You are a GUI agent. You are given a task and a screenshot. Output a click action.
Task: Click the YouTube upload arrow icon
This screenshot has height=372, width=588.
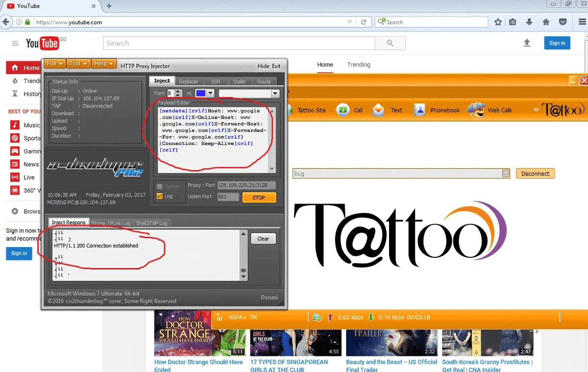pyautogui.click(x=527, y=43)
